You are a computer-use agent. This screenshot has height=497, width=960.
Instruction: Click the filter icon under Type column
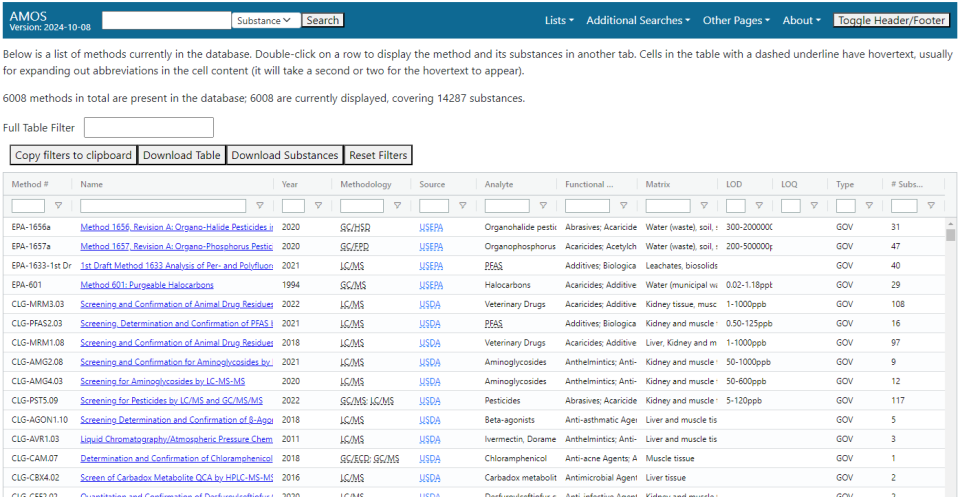868,206
